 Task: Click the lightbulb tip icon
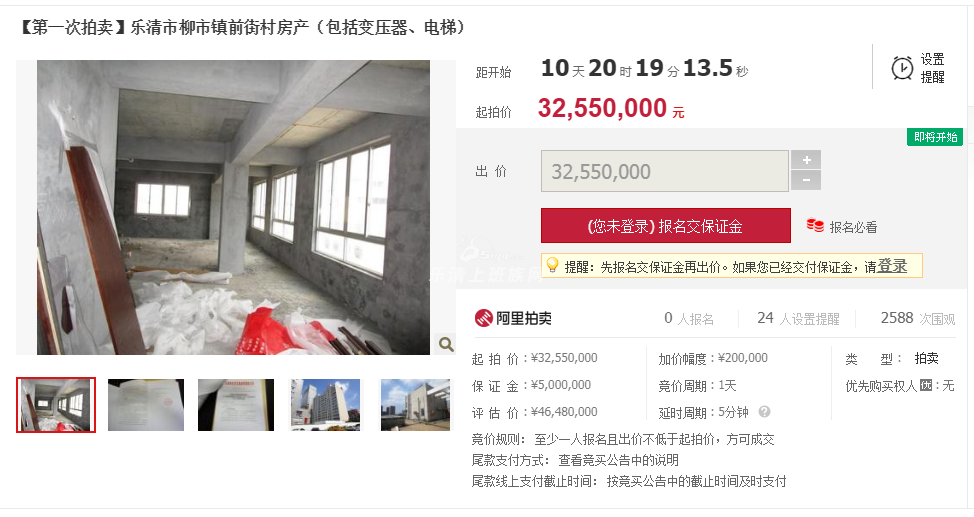coord(552,266)
